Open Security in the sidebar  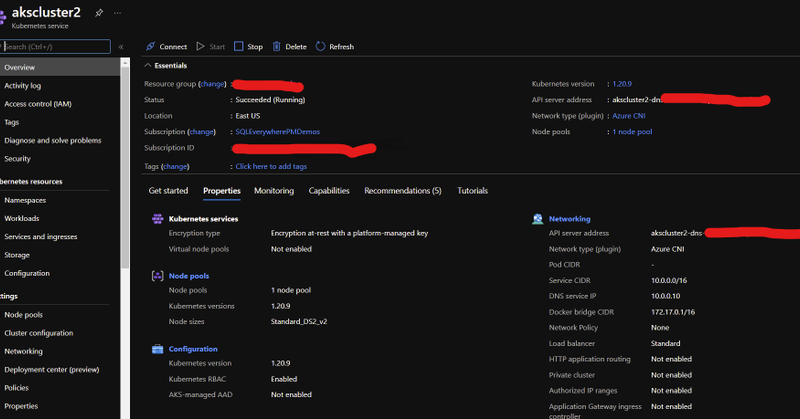click(x=17, y=159)
